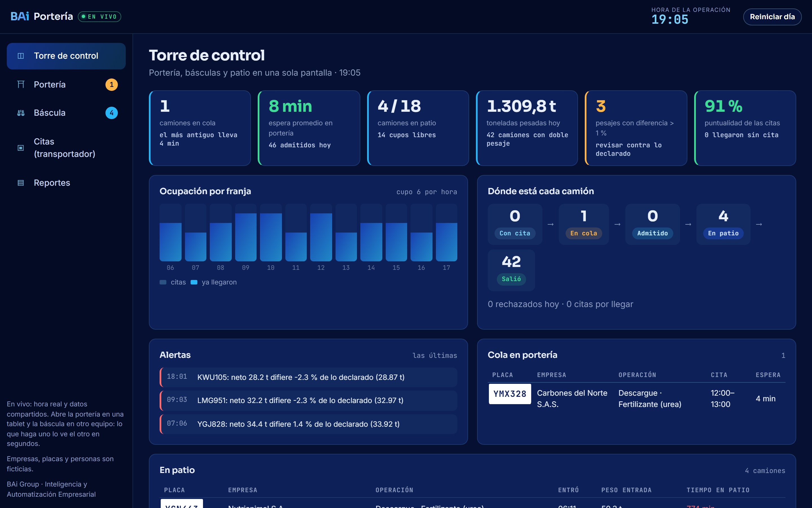Open Citas (transportador) section

coord(66,148)
